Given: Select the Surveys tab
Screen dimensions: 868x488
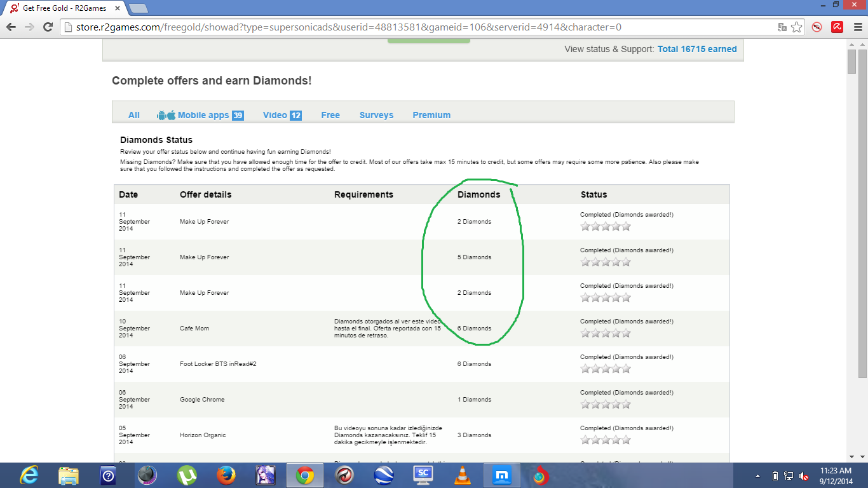Looking at the screenshot, I should pyautogui.click(x=376, y=115).
